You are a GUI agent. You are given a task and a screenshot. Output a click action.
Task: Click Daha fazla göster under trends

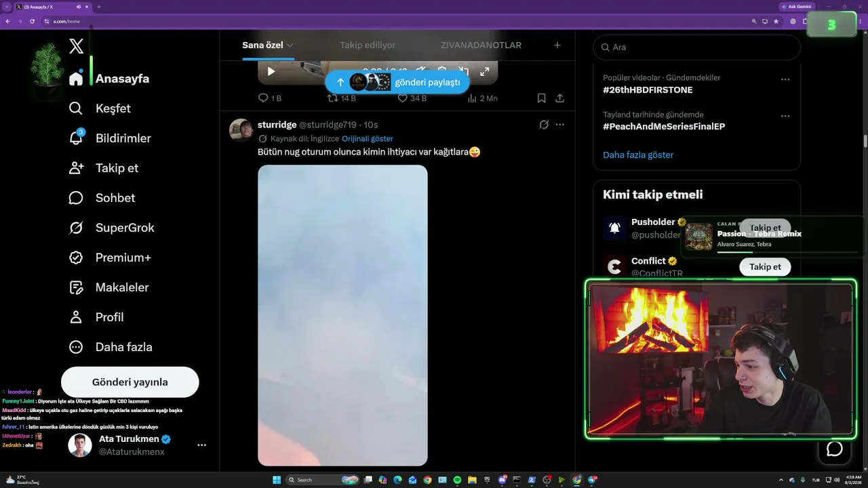(638, 155)
